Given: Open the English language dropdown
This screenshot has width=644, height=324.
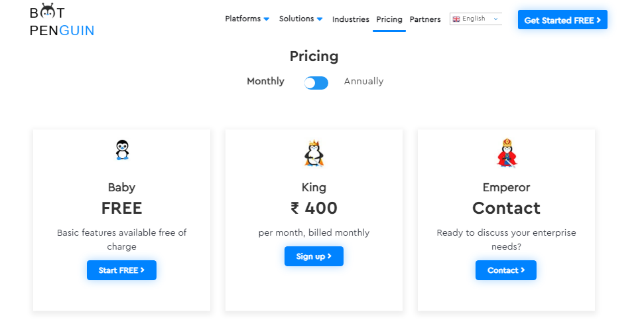Looking at the screenshot, I should pyautogui.click(x=476, y=19).
